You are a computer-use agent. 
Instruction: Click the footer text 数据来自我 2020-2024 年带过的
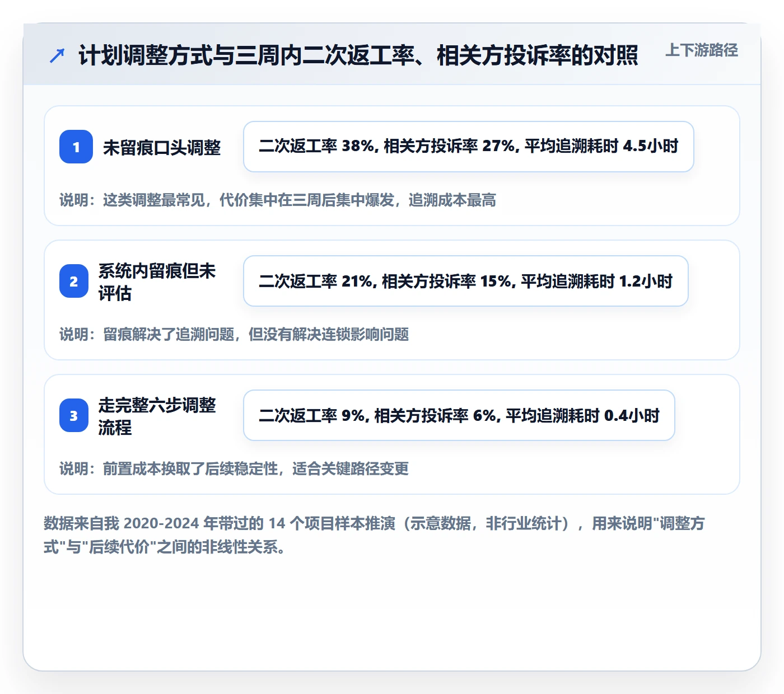point(374,535)
